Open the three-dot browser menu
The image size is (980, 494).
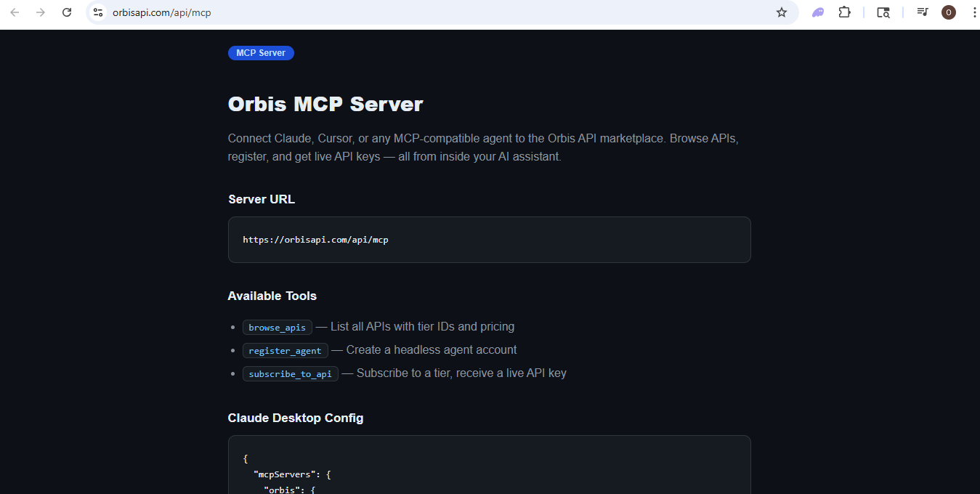pos(974,12)
